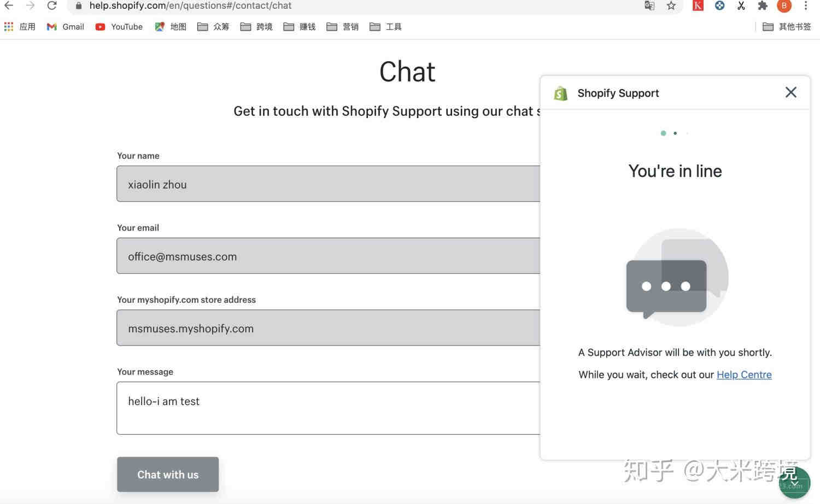
Task: Open the blue circular extension icon
Action: click(x=720, y=5)
